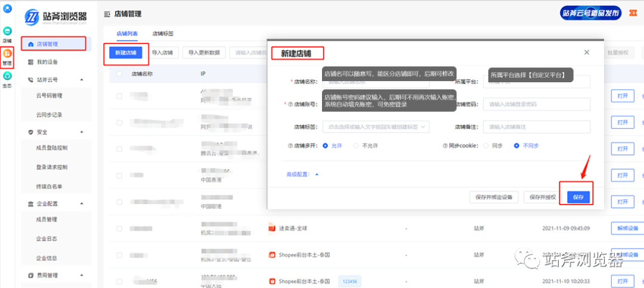Screen dimensions: 644x288
Task: Click the icon beside 费用管理
Action: (x=30, y=275)
